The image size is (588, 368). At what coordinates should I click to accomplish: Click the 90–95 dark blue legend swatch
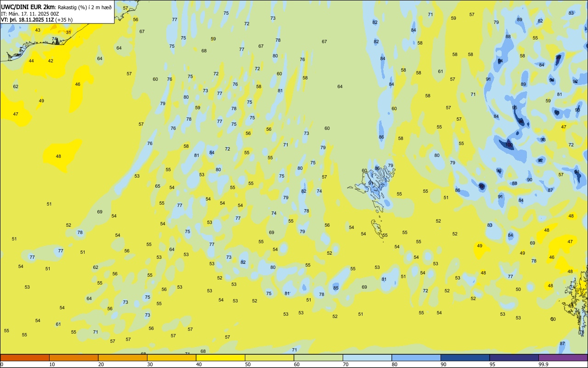coord(465,357)
